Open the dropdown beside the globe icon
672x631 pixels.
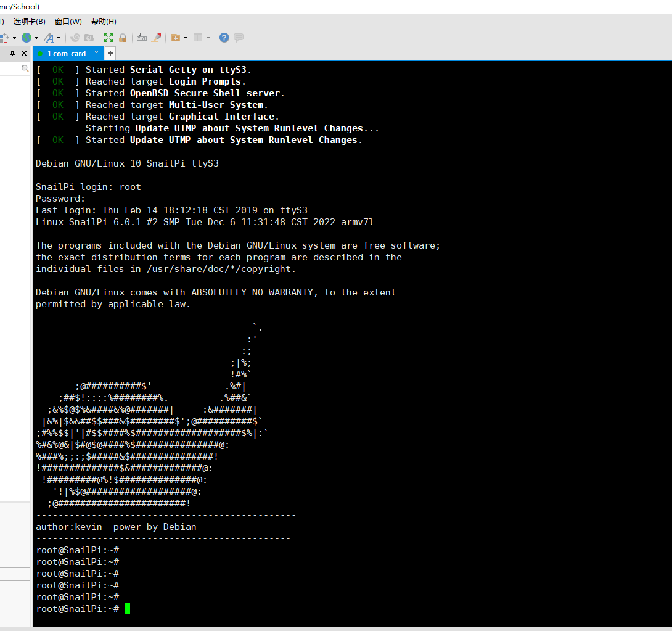tap(35, 37)
